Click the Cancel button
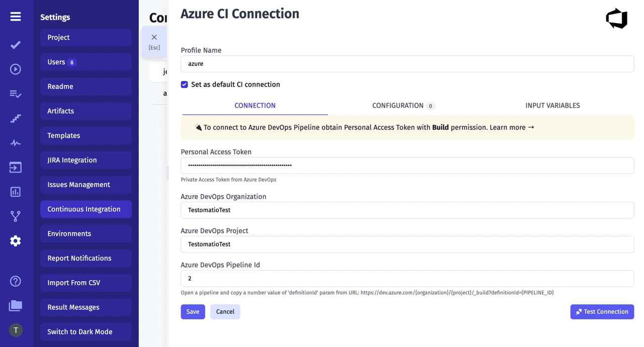Viewport: 644px width, 347px height. point(225,312)
